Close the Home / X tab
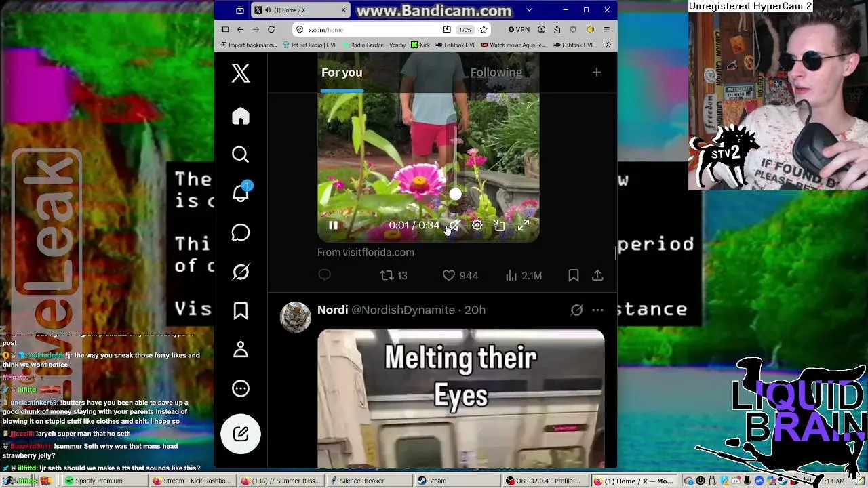Screen dimensions: 868x488 344,10
